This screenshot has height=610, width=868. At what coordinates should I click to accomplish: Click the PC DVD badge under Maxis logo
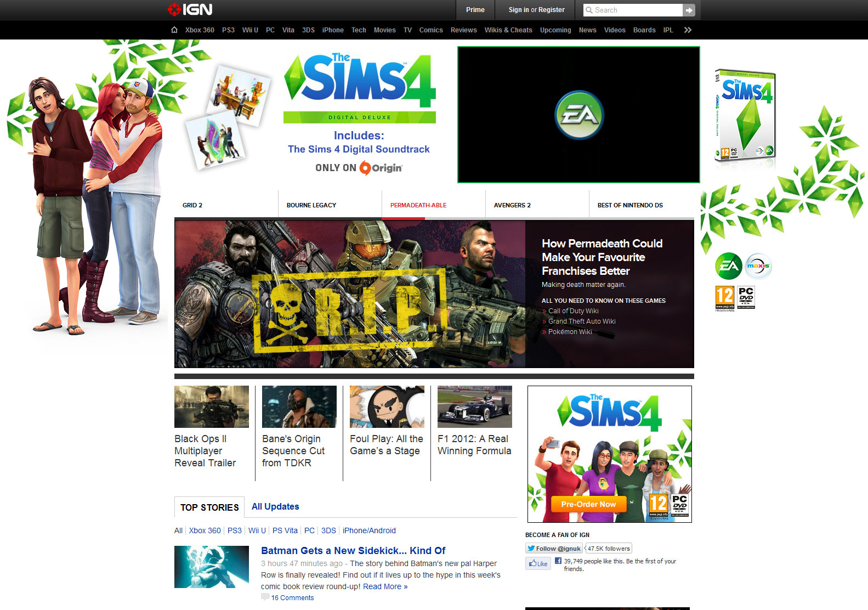point(746,297)
